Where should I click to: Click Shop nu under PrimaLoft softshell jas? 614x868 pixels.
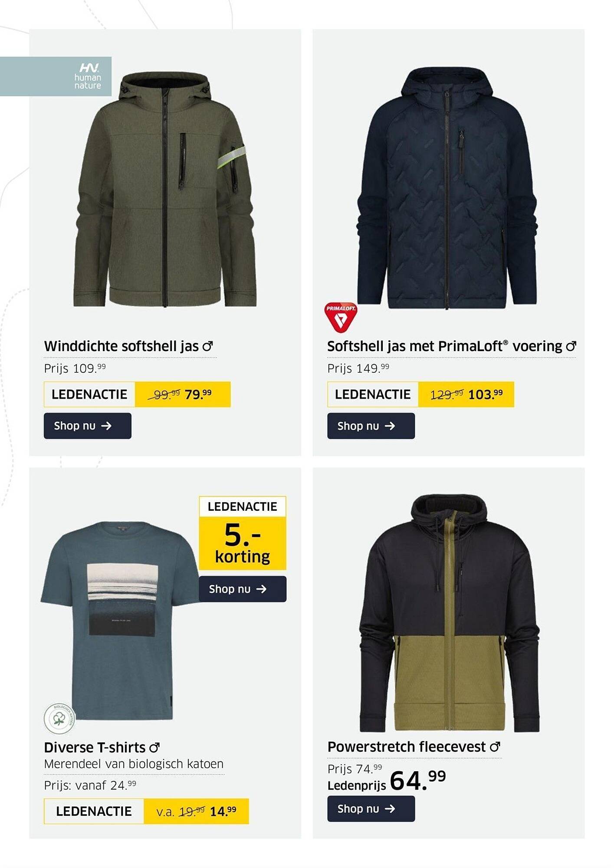tap(371, 426)
